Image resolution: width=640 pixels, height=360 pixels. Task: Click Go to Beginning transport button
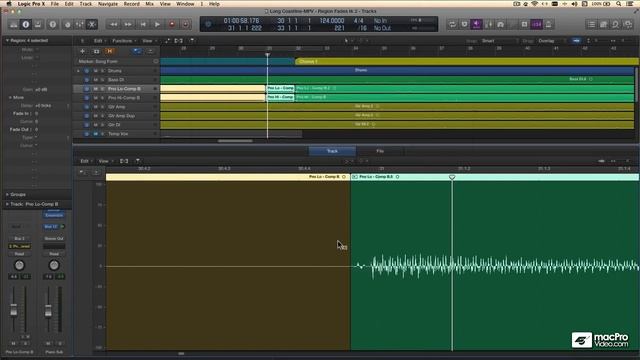click(x=143, y=24)
